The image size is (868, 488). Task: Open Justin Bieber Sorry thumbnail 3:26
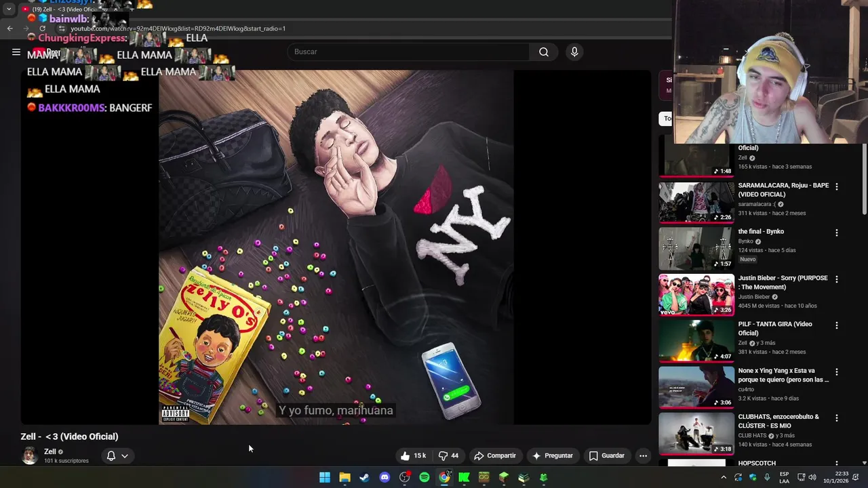696,295
